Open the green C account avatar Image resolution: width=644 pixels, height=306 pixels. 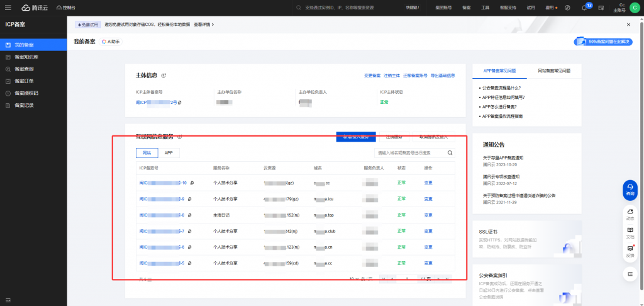click(x=635, y=8)
